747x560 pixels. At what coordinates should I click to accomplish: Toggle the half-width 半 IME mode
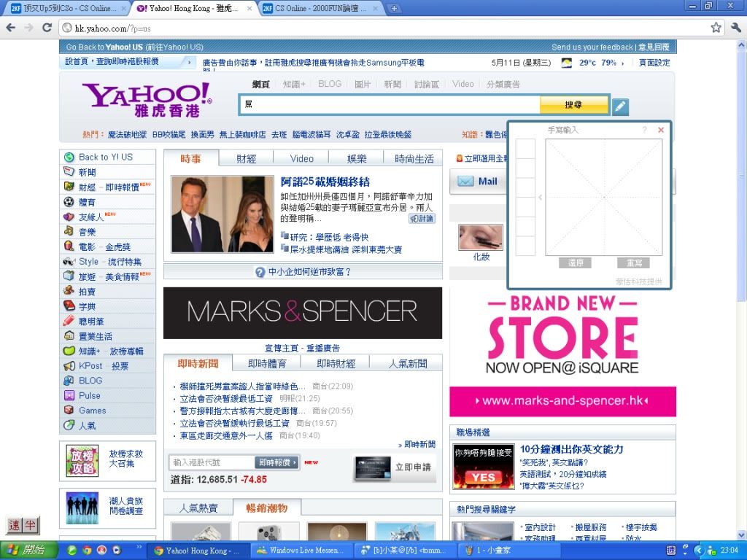click(31, 526)
